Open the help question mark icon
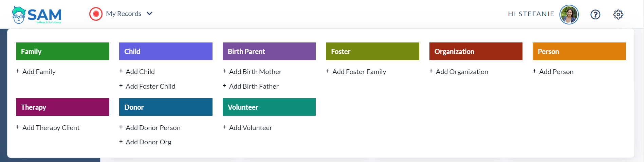Screen dimensions: 644x162 pos(595,15)
